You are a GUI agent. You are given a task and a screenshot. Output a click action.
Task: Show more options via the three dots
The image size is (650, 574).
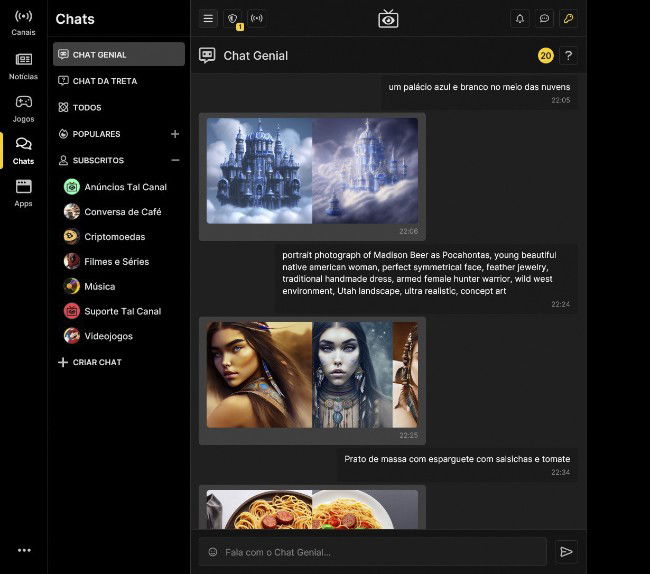click(x=24, y=549)
